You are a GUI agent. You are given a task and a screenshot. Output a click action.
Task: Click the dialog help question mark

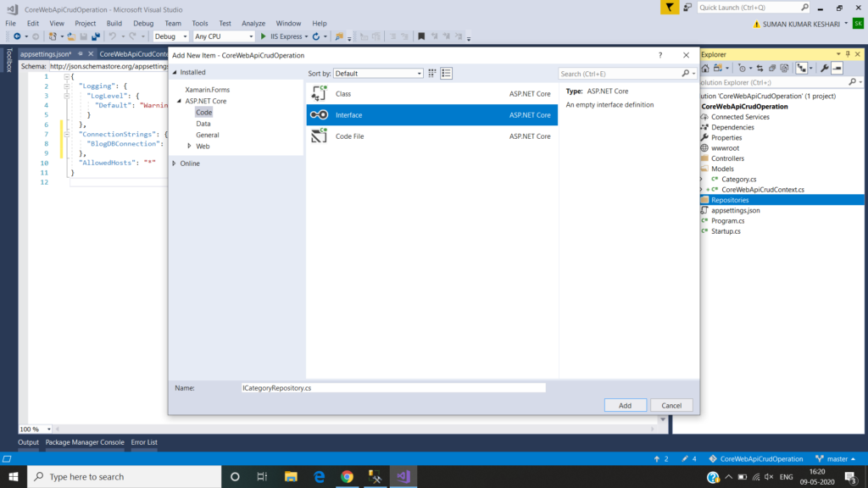(x=659, y=55)
